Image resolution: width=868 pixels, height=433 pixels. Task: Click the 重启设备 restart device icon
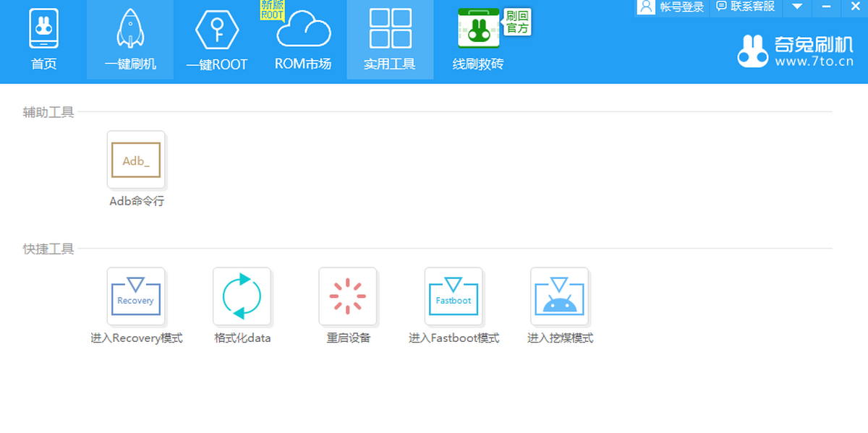click(348, 297)
